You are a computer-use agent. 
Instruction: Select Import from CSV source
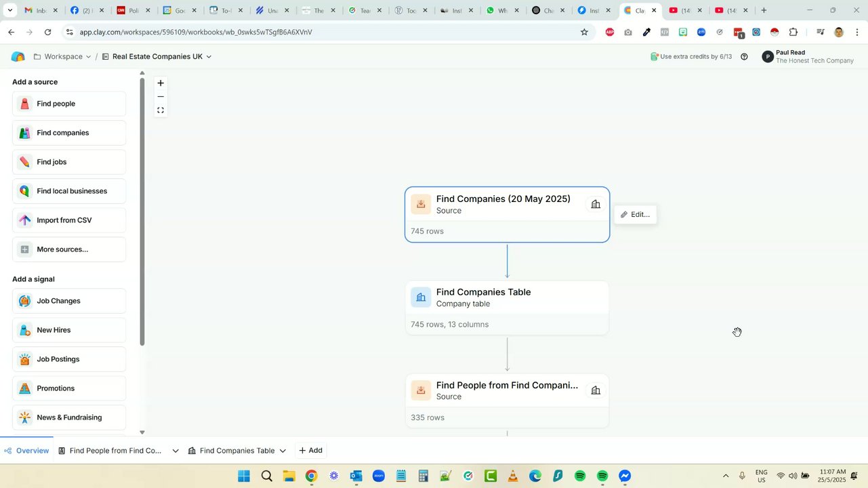[x=69, y=220]
